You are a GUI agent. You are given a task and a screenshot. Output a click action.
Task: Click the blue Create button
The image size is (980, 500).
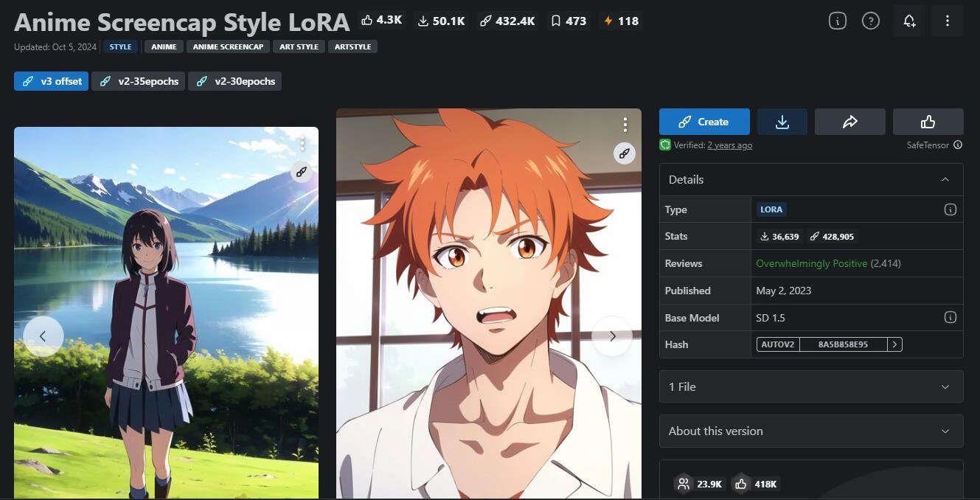(x=703, y=122)
